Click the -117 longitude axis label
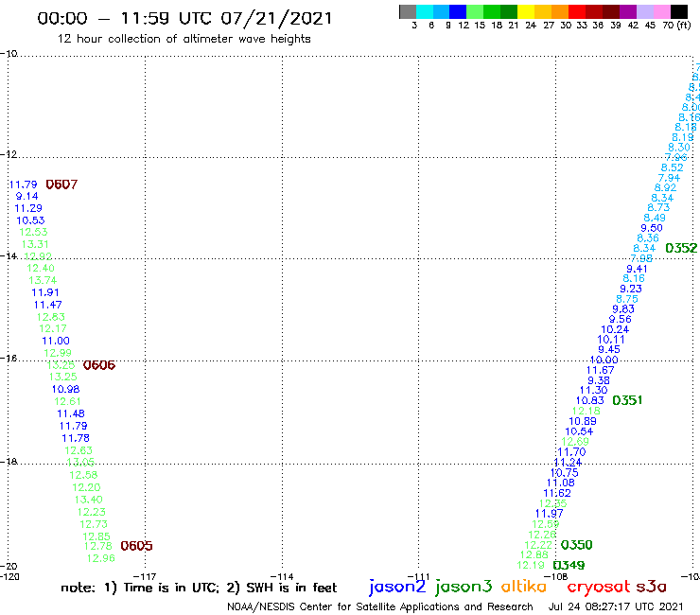The height and width of the screenshot is (615, 700). 145,576
